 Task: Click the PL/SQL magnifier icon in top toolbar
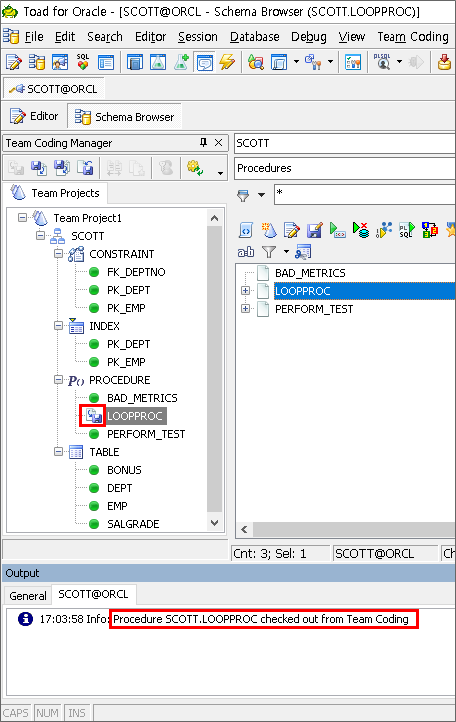382,61
